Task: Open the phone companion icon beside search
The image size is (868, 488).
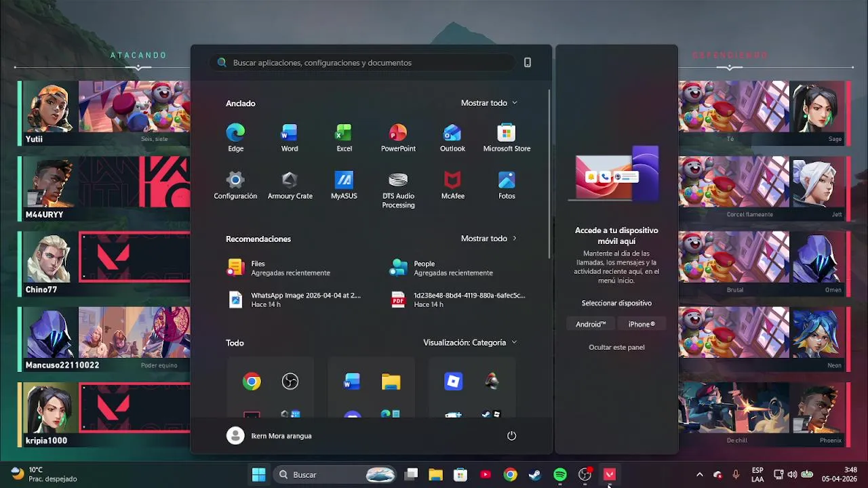Action: pyautogui.click(x=528, y=62)
